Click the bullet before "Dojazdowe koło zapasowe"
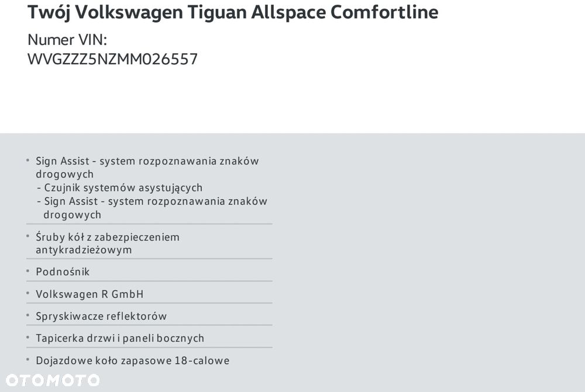The image size is (585, 392). 27,359
